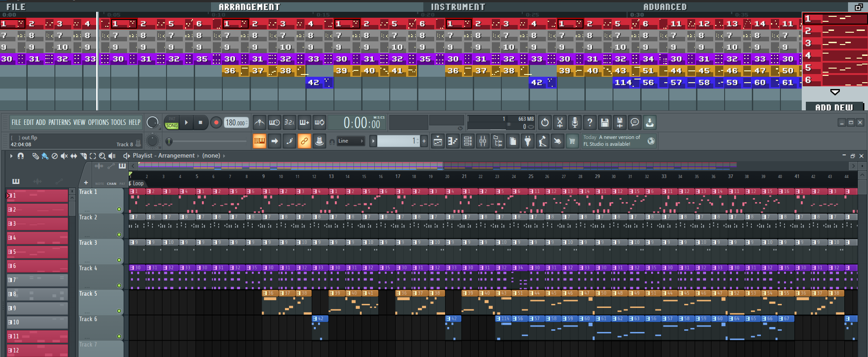Viewport: 868px width, 357px height.
Task: Click the Stop transport button
Action: 201,123
